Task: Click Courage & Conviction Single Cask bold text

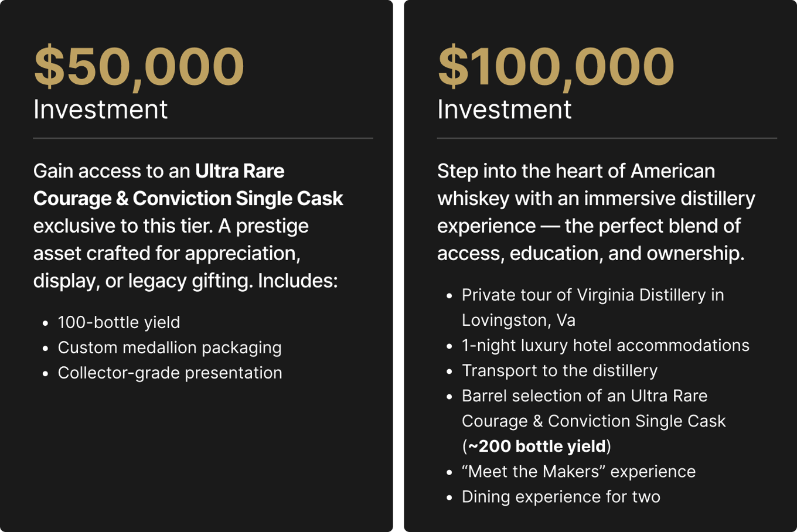Action: tap(188, 199)
